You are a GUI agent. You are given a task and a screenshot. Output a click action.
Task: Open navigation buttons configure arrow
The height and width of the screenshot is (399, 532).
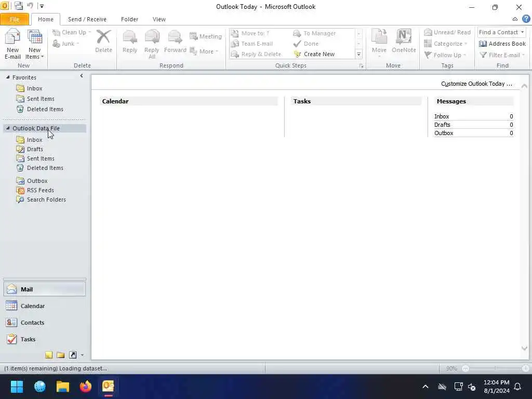(82, 355)
